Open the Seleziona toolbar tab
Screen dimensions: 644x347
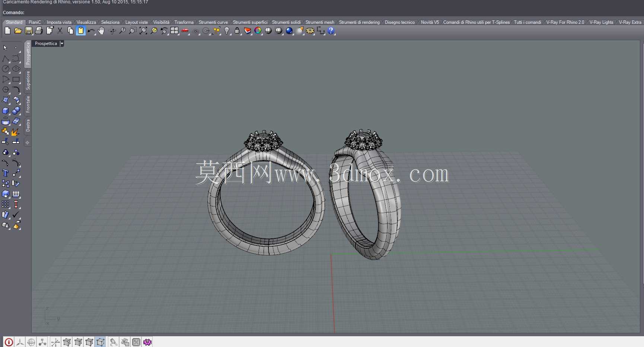111,22
